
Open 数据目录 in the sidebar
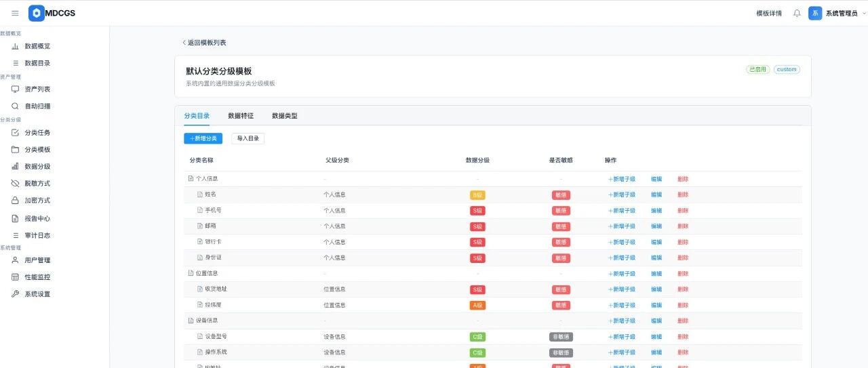[37, 63]
